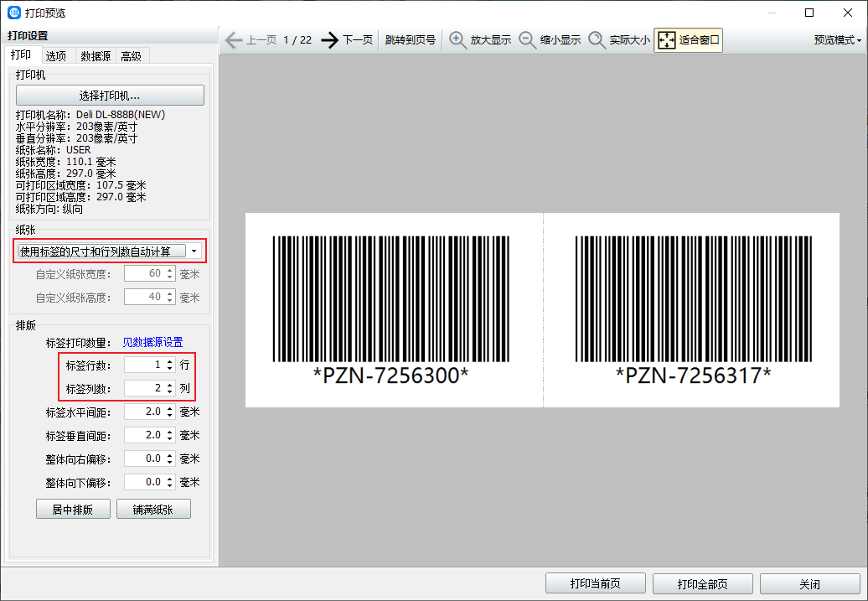Click the print preview app icon
Viewport: 868px width, 601px height.
(14, 13)
